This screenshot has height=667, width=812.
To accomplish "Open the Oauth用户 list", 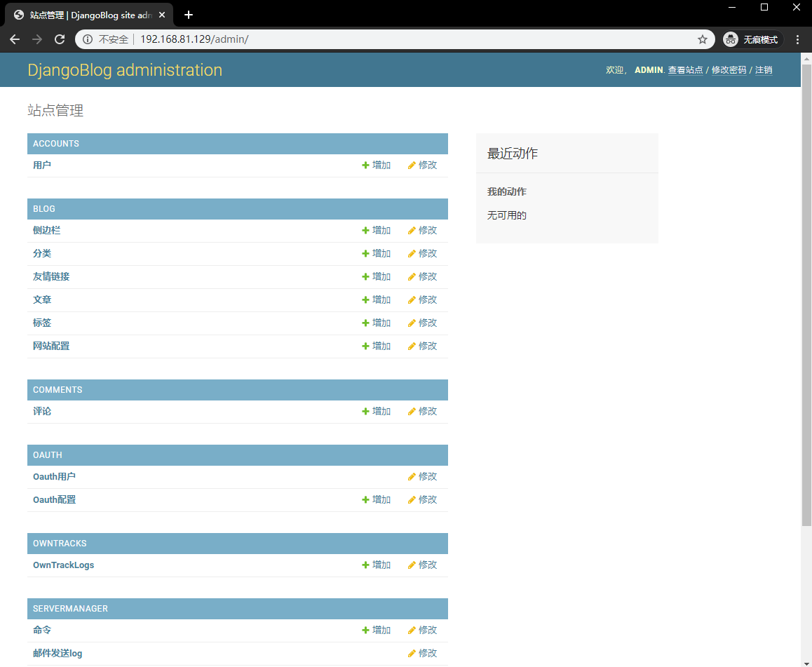I will pos(55,476).
